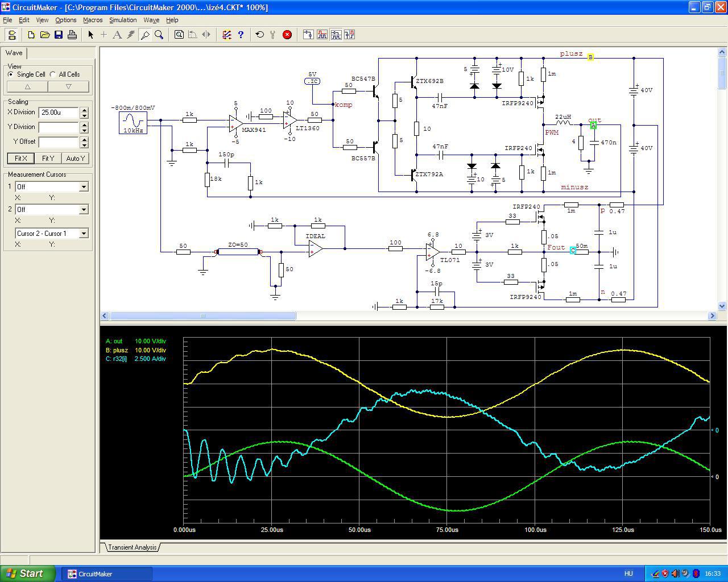
Task: Click the schematic horizontal scrollbar thumb
Action: pos(202,315)
